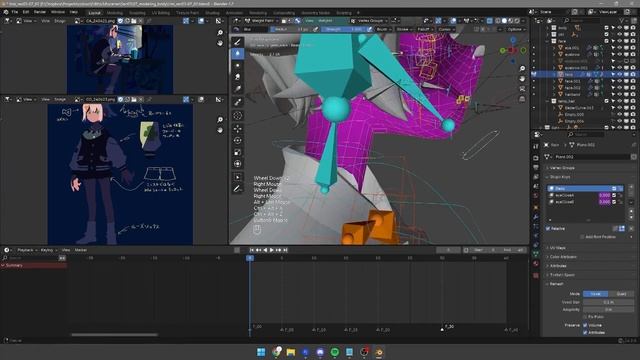Select the Annotate pencil tool
This screenshot has height=360, width=640.
point(238,189)
